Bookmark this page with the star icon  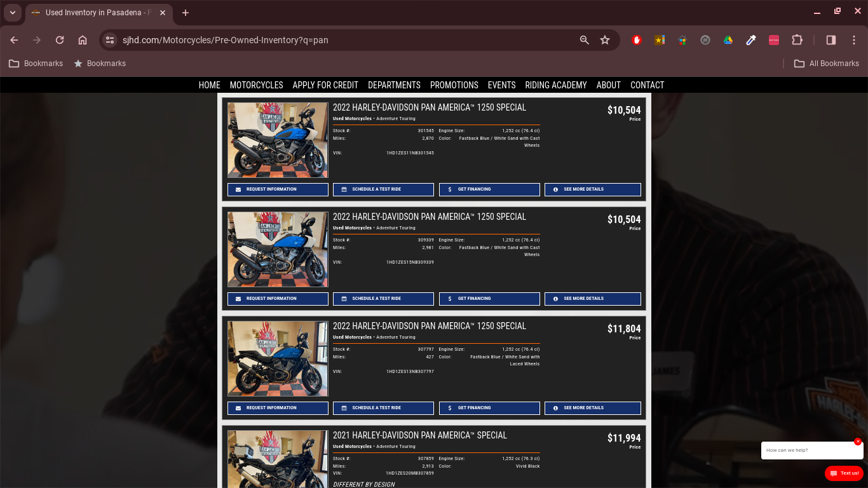point(605,40)
